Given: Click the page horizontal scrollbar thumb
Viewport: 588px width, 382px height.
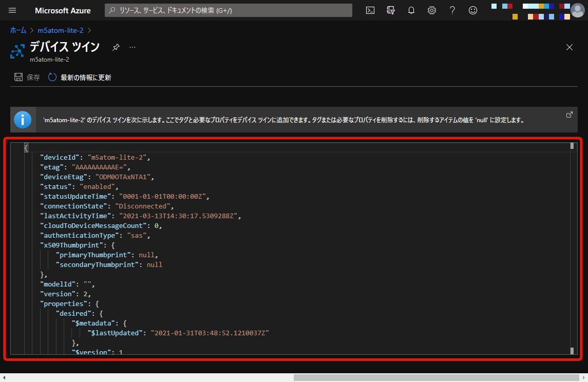Looking at the screenshot, I should pyautogui.click(x=436, y=377).
